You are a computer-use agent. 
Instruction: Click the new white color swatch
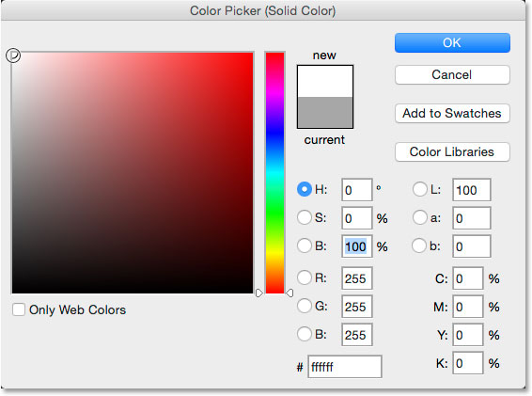coord(325,81)
